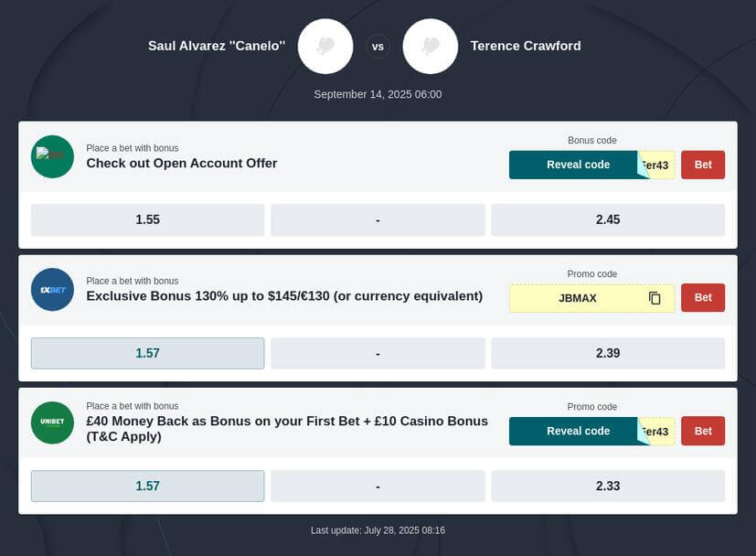Screen dimensions: 756x556
Task: Reveal the bonus code for Open Account Offer
Action: click(578, 165)
